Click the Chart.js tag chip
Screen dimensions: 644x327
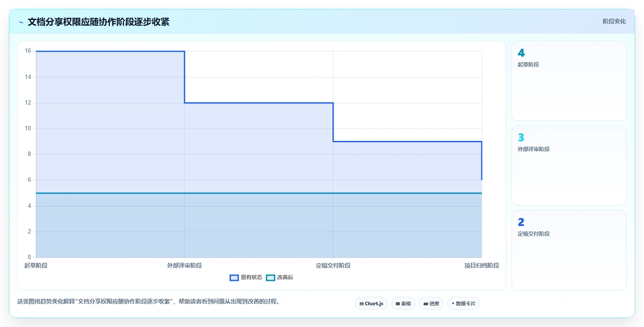[x=371, y=304]
